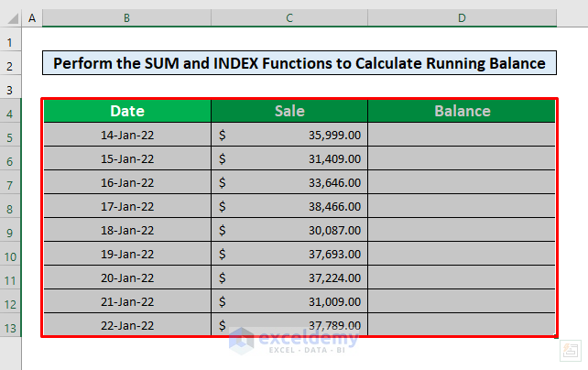Image resolution: width=588 pixels, height=370 pixels.
Task: Select the 18-Jan-22 date cell
Action: coord(126,230)
